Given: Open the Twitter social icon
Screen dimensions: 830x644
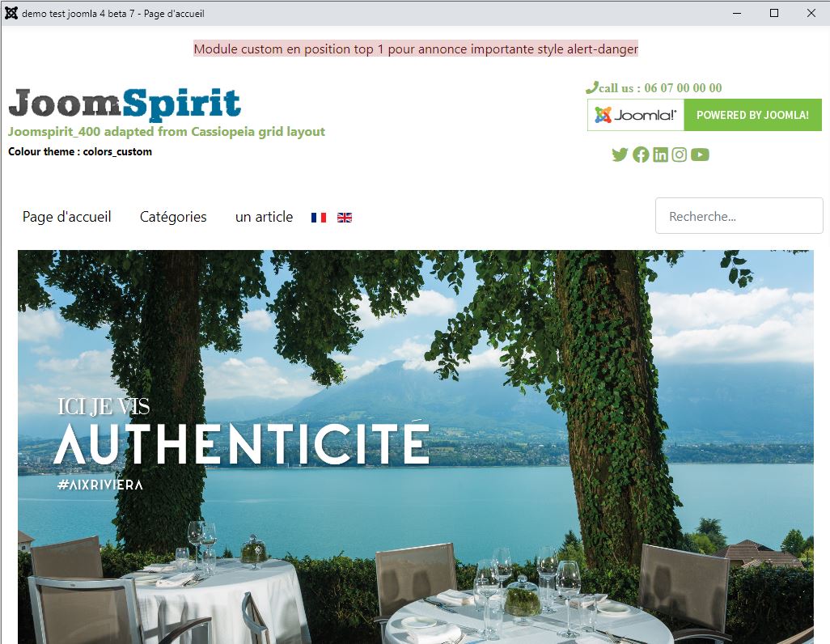Looking at the screenshot, I should [x=620, y=155].
